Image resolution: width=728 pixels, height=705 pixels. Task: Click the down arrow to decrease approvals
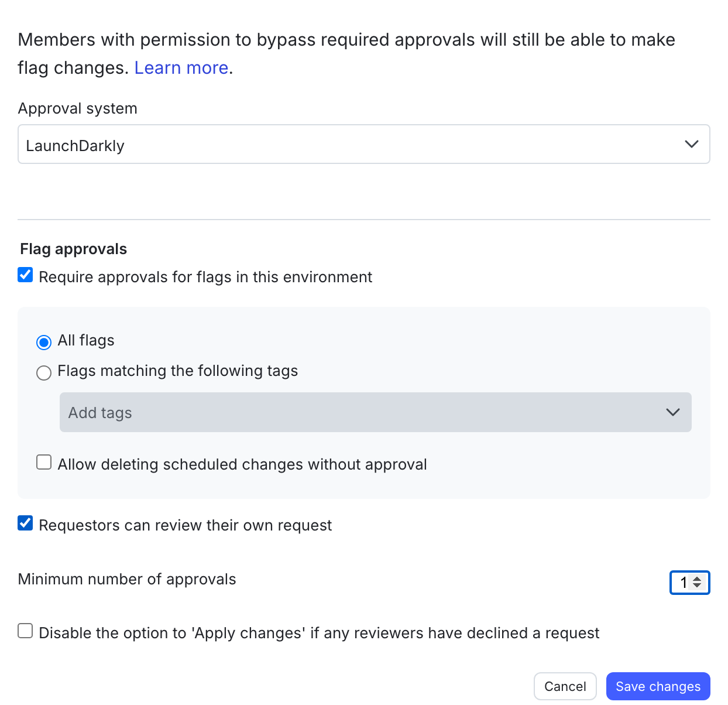pyautogui.click(x=697, y=586)
